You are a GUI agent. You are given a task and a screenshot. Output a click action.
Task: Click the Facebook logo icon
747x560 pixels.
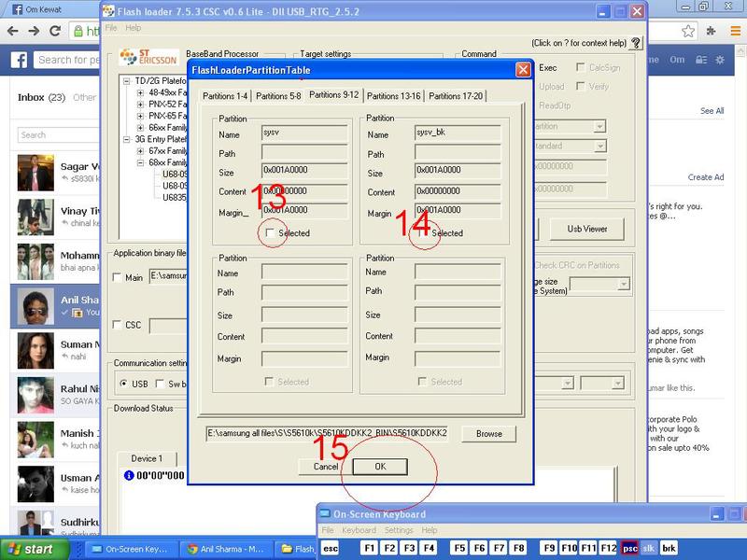[19, 60]
